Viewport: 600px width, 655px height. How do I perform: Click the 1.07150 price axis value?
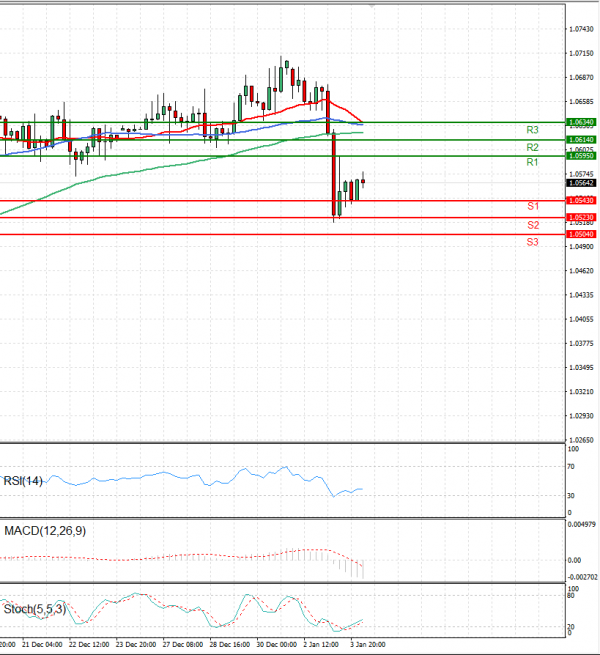581,53
